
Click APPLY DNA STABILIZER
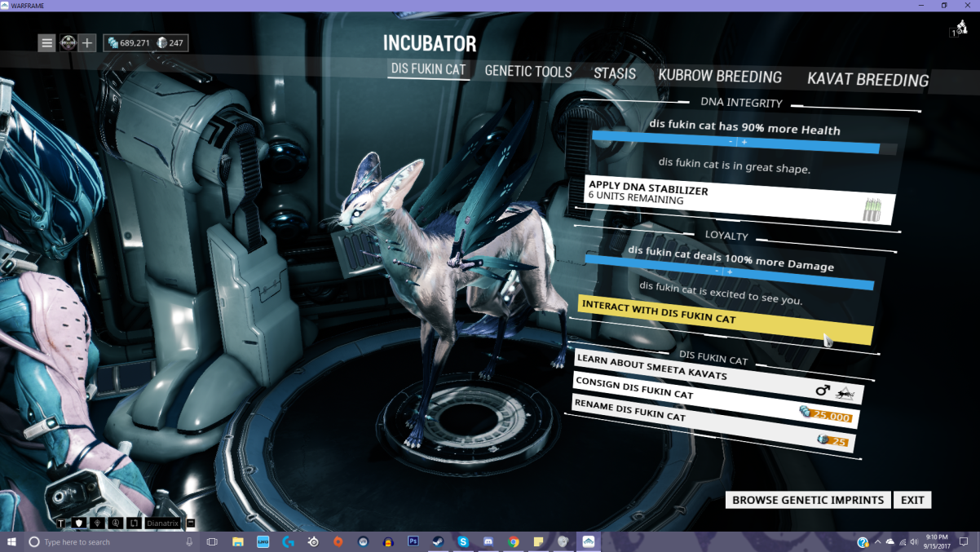coord(740,200)
